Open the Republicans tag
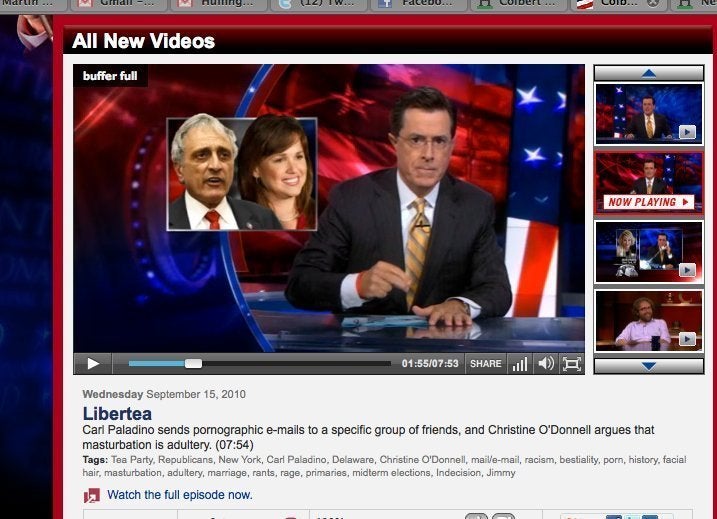 (185, 460)
